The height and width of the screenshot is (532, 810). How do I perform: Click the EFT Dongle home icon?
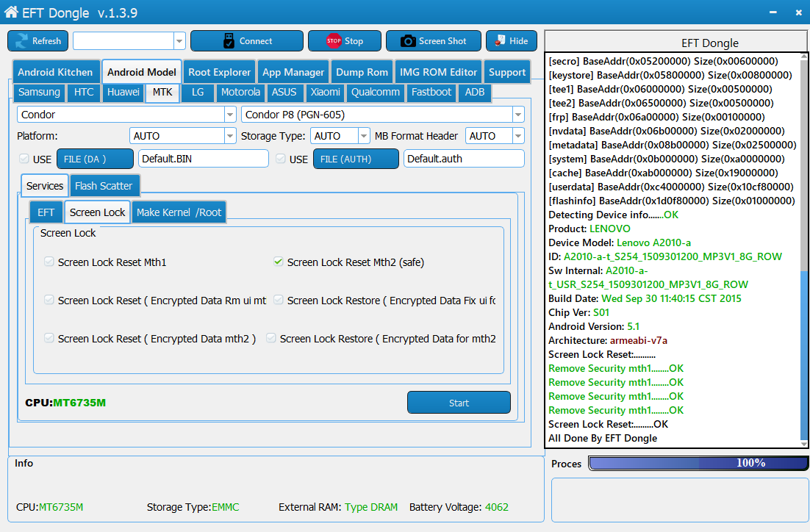[x=11, y=12]
